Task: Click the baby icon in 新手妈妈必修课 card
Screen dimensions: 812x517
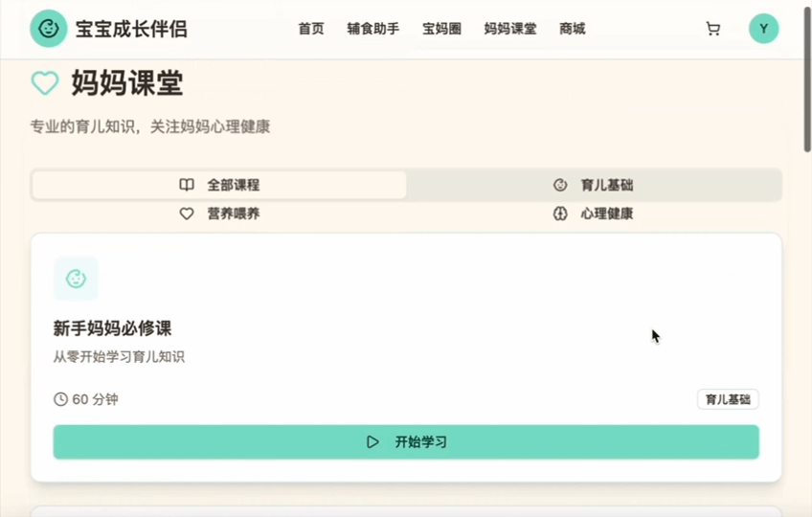Action: (x=76, y=279)
